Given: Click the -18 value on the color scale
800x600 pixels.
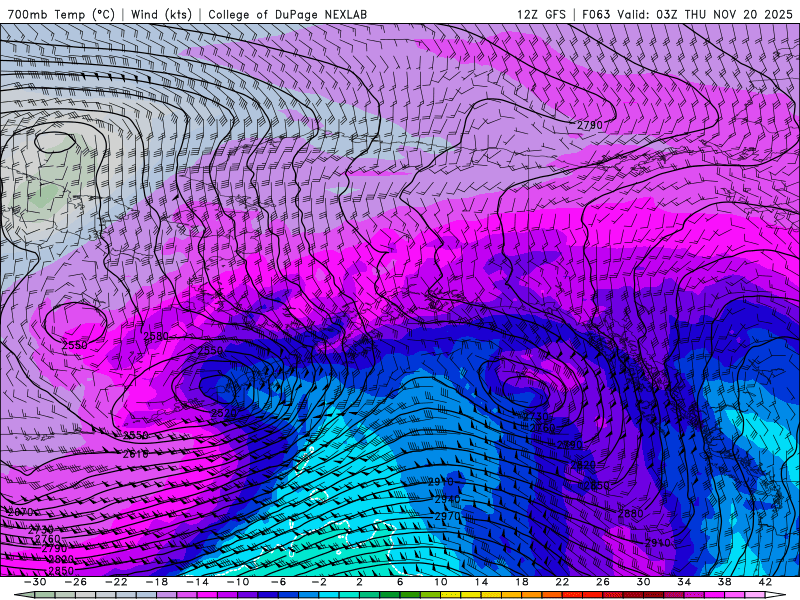Looking at the screenshot, I should [x=157, y=582].
